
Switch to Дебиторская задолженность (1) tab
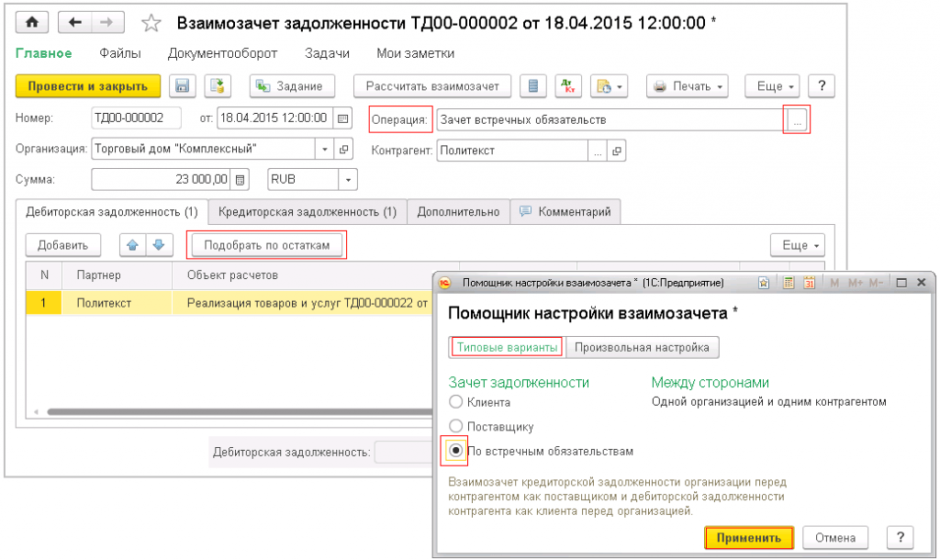[111, 212]
